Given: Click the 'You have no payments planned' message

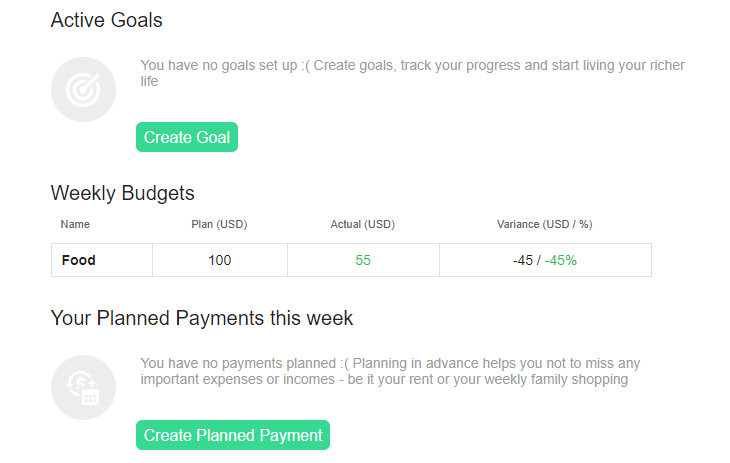Looking at the screenshot, I should [x=390, y=363].
